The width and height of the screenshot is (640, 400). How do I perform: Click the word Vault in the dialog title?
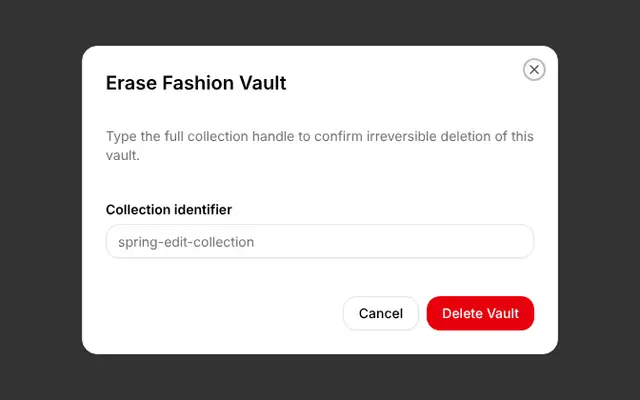[x=263, y=83]
